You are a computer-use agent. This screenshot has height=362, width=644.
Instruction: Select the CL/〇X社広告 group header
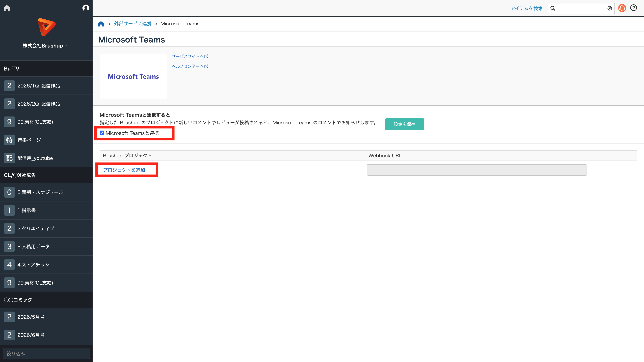tap(46, 175)
